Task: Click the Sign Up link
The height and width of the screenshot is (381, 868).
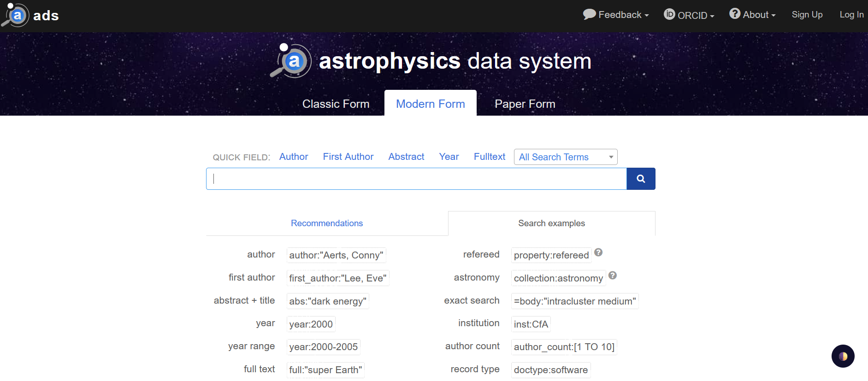Action: (x=807, y=15)
